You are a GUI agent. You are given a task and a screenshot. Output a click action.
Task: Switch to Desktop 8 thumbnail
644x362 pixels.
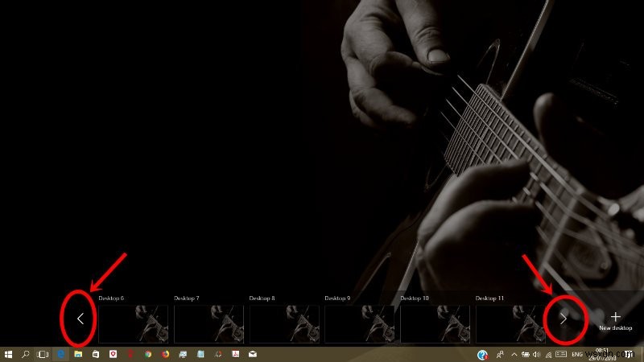[x=284, y=324]
